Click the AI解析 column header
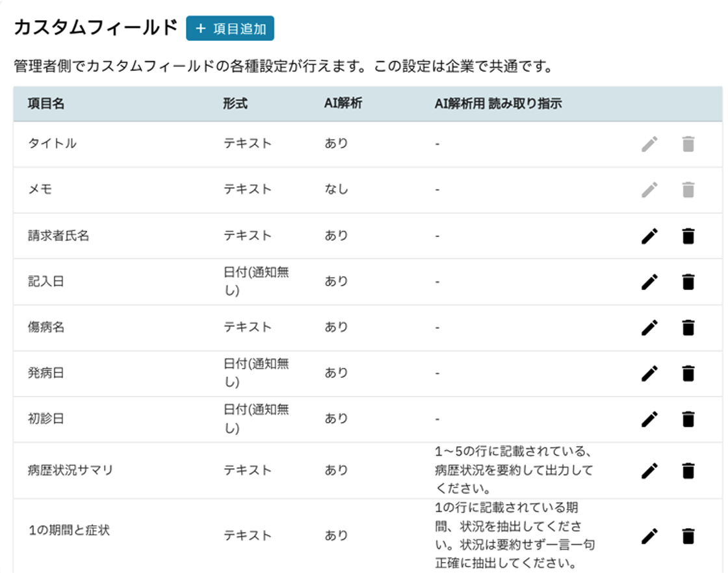 (x=343, y=103)
